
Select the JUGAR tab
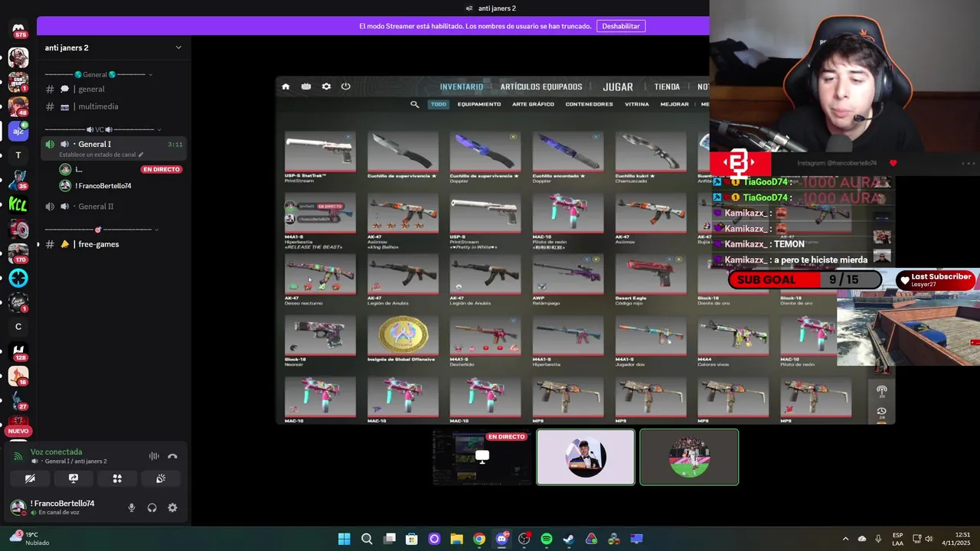[618, 87]
